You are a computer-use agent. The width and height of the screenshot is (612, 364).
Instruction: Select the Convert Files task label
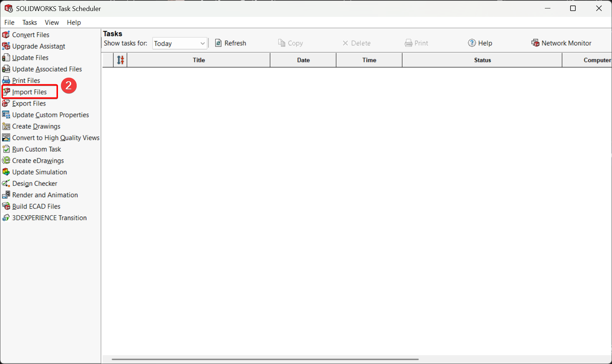(x=31, y=35)
